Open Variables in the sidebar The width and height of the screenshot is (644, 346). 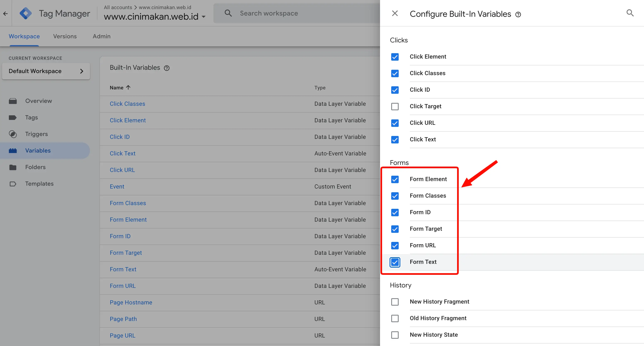(38, 150)
